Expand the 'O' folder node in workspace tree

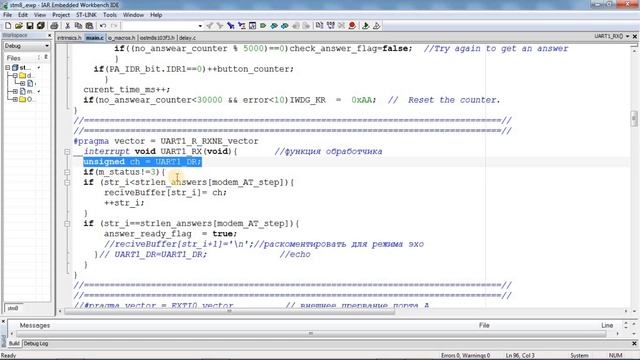(x=15, y=99)
